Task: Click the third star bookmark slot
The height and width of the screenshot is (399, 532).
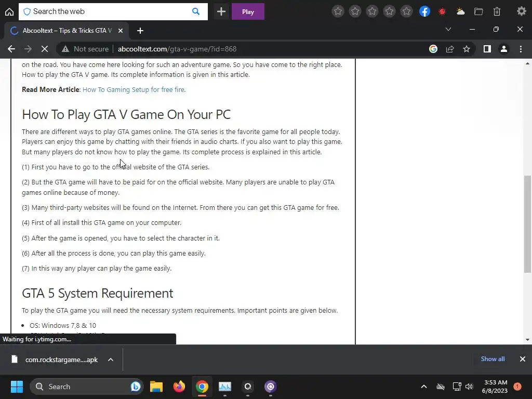Action: tap(372, 11)
